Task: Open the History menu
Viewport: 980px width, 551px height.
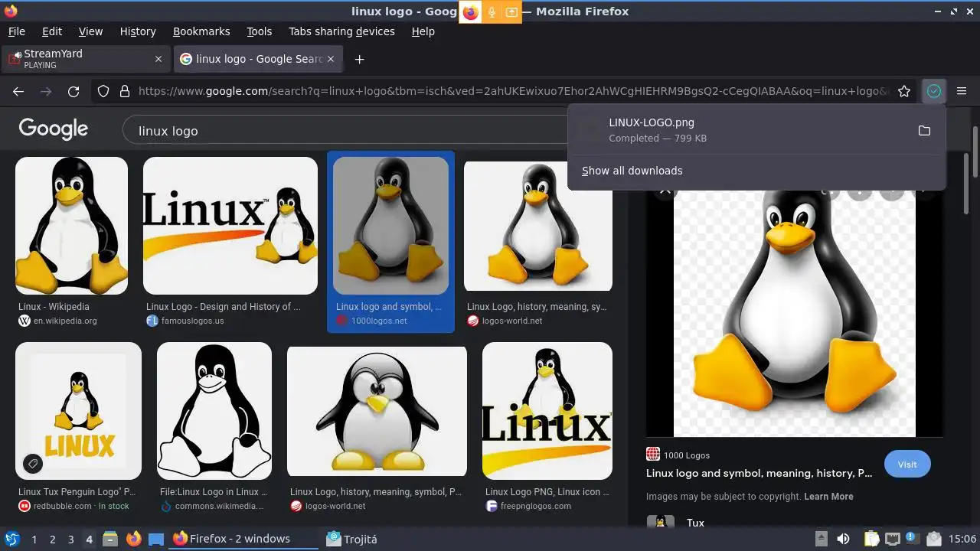Action: coord(138,31)
